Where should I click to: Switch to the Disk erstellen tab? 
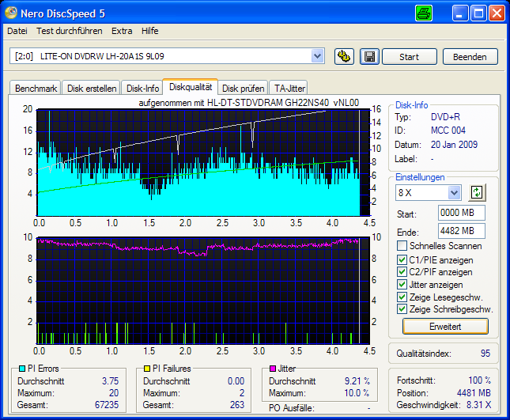[92, 88]
